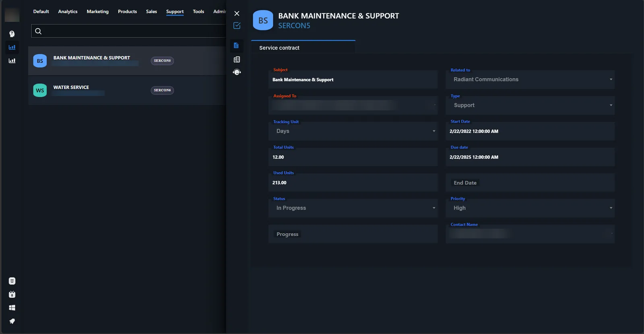
Task: Select the white bar chart sidebar icon
Action: (x=12, y=61)
